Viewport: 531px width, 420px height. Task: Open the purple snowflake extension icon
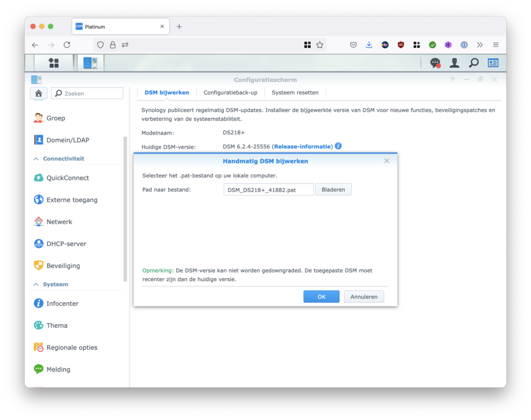(448, 45)
